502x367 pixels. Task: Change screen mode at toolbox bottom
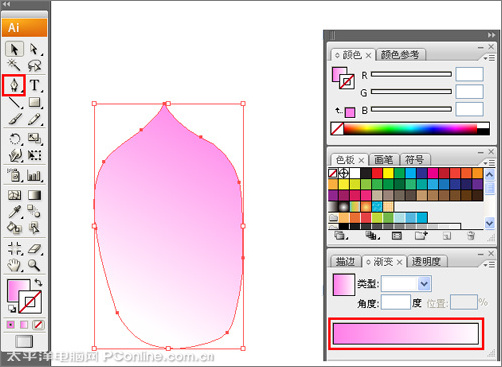pos(24,342)
